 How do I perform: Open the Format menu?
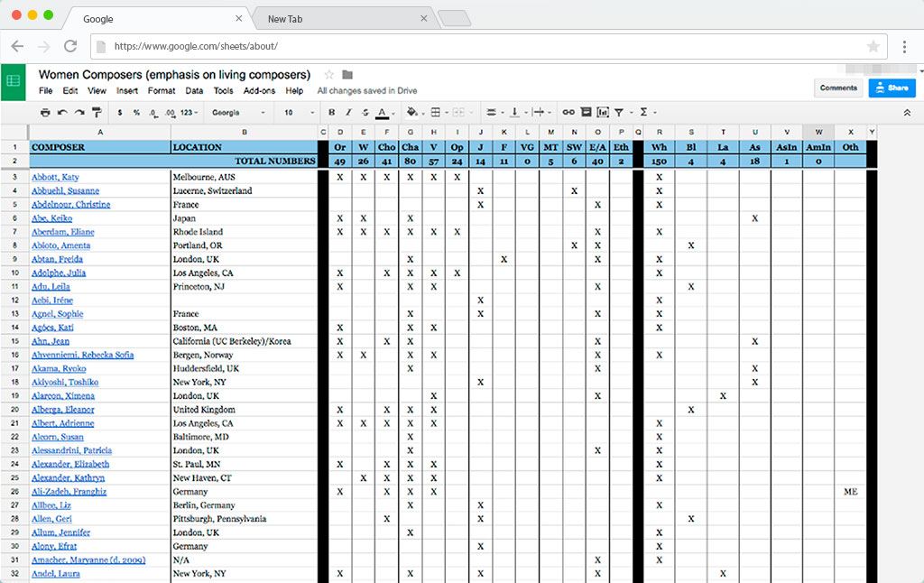pos(162,91)
